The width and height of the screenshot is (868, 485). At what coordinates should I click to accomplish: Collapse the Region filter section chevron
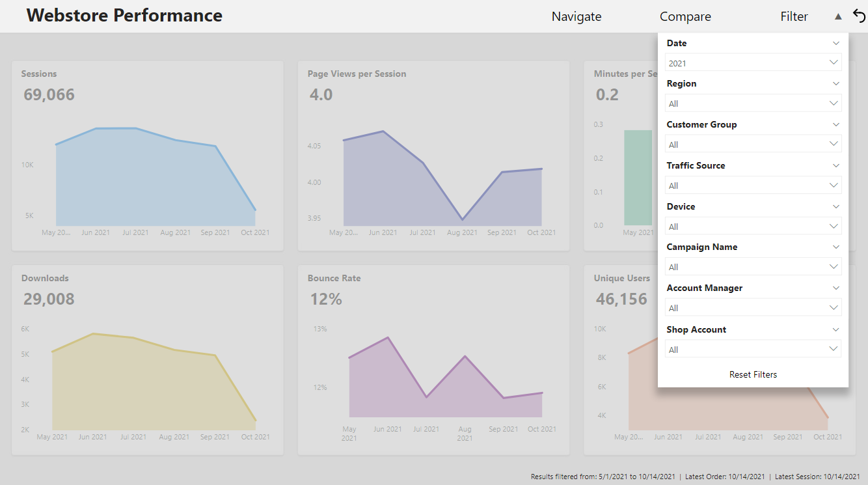click(836, 83)
